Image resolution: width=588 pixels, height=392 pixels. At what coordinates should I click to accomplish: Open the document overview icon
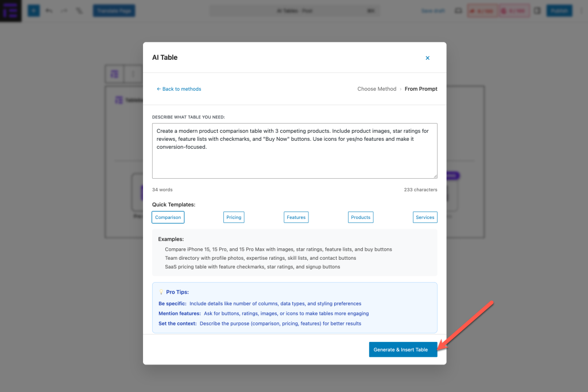(79, 10)
